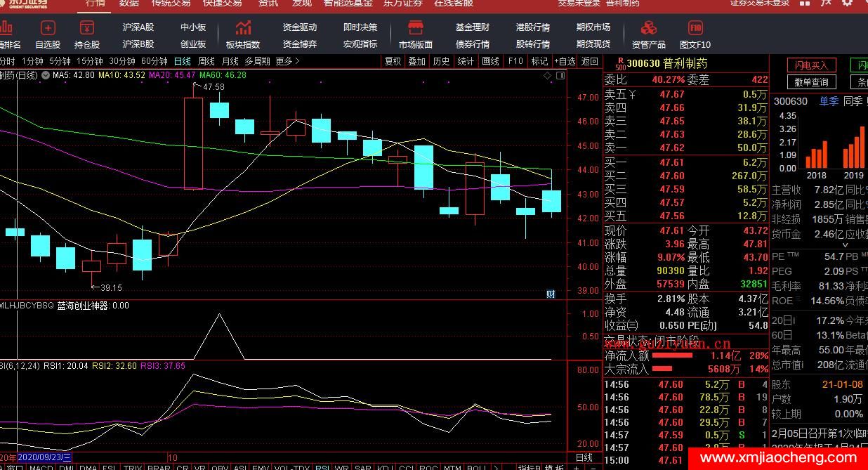Open the 持仓股 holdings icon
Image resolution: width=868 pixels, height=470 pixels.
pos(87,28)
